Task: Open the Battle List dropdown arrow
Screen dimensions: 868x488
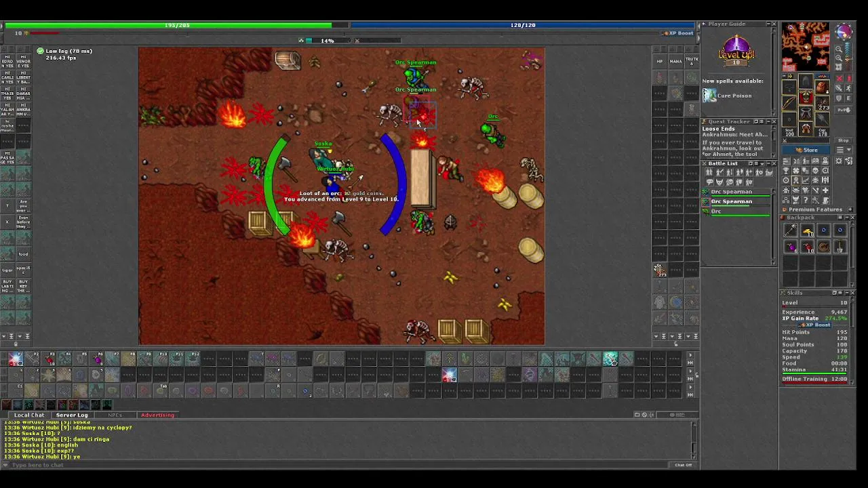Action: 762,163
